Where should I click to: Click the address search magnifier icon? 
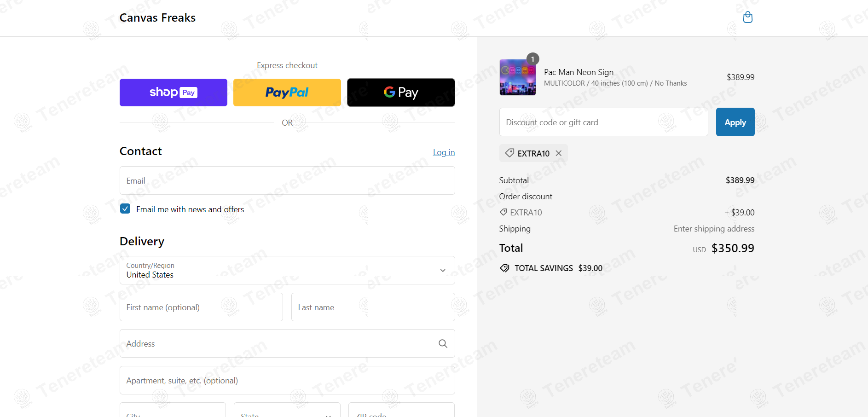click(443, 344)
